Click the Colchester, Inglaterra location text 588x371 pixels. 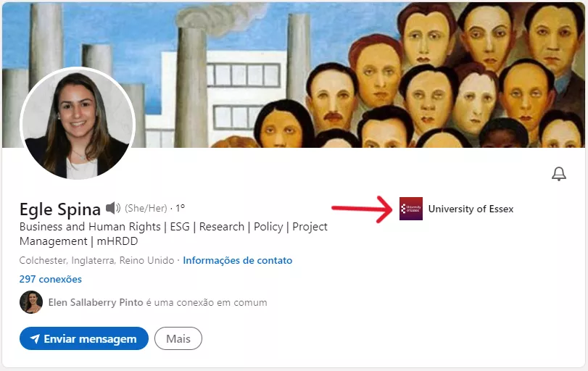(x=96, y=260)
